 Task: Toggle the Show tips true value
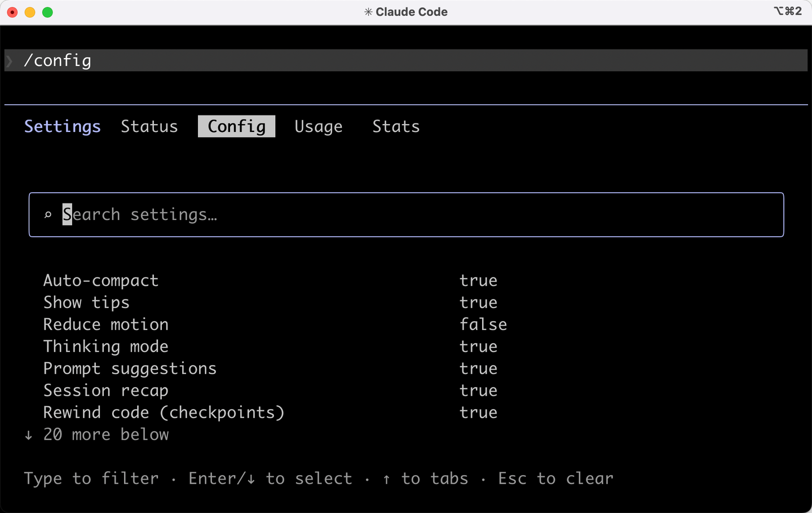tap(478, 303)
